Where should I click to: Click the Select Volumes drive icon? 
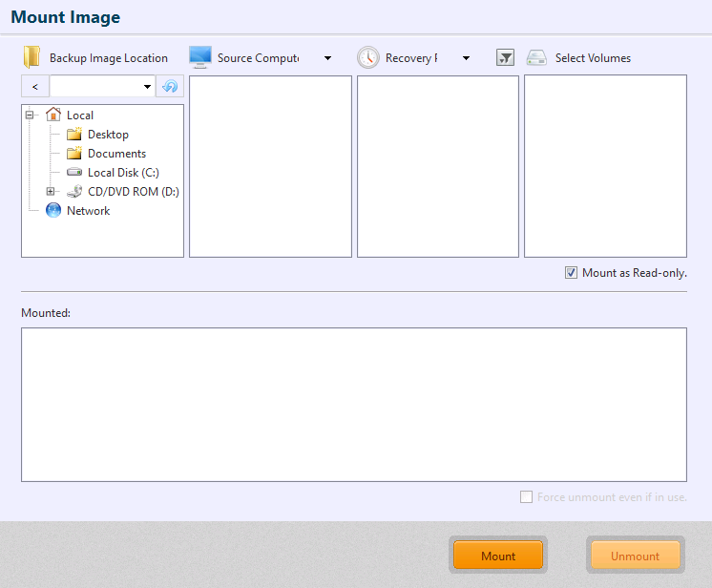point(536,58)
